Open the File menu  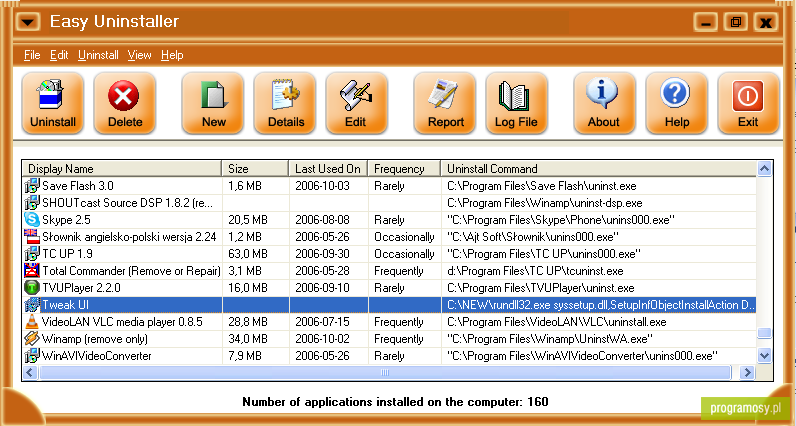tap(32, 55)
